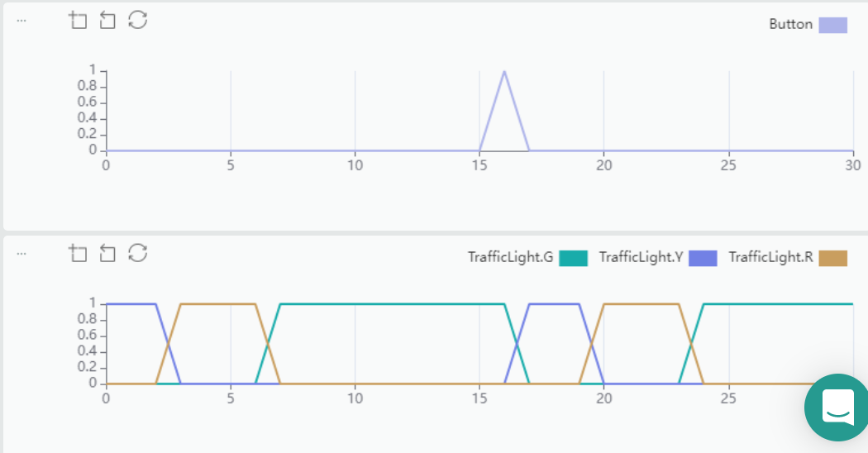This screenshot has height=453, width=868.
Task: Click x-axis tick 15 on Button chart
Action: pos(479,165)
